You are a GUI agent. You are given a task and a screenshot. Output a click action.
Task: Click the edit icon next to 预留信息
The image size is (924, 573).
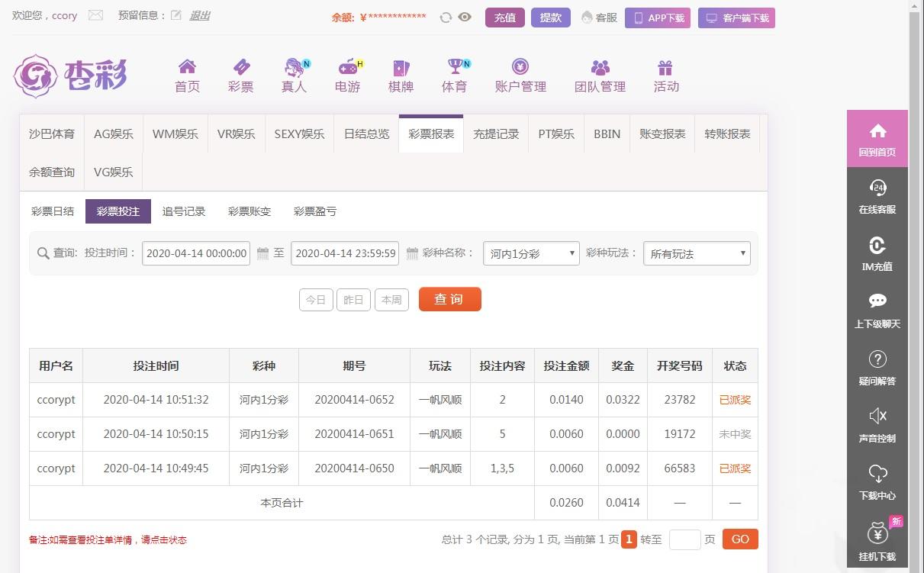(x=176, y=15)
